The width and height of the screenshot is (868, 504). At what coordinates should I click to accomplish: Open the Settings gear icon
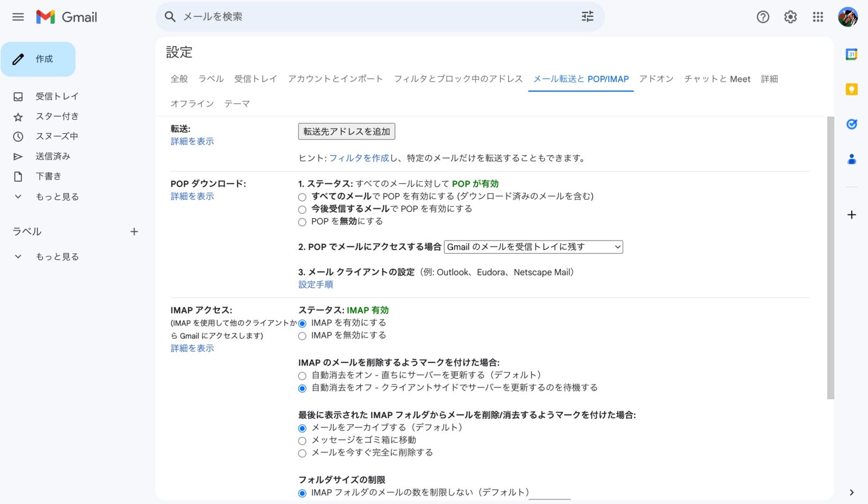click(x=790, y=17)
